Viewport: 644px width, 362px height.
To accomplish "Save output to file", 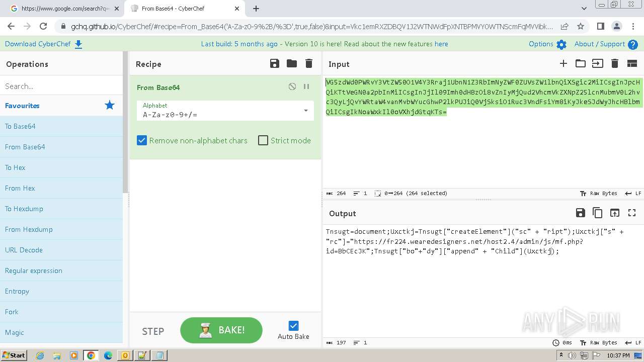I will 580,213.
